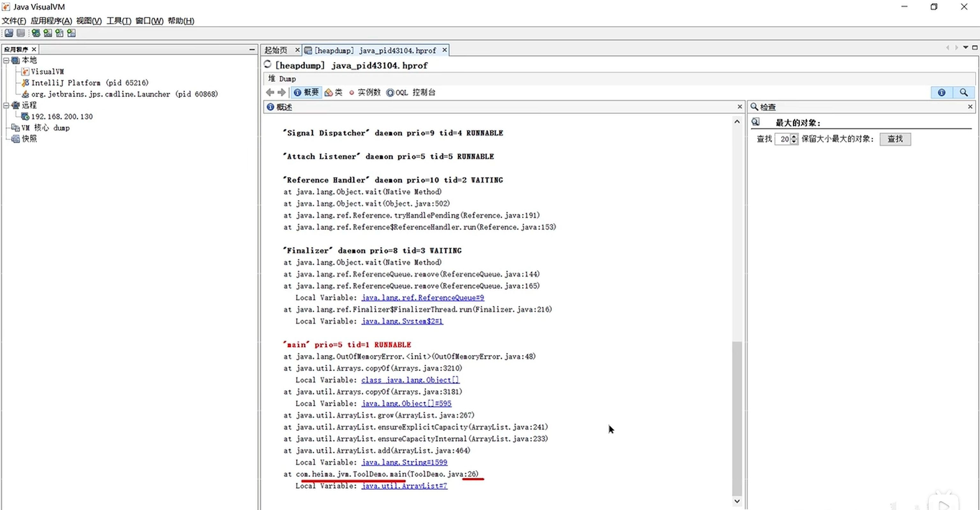Open the tab list dropdown arrow
The image size is (980, 510).
tap(965, 48)
